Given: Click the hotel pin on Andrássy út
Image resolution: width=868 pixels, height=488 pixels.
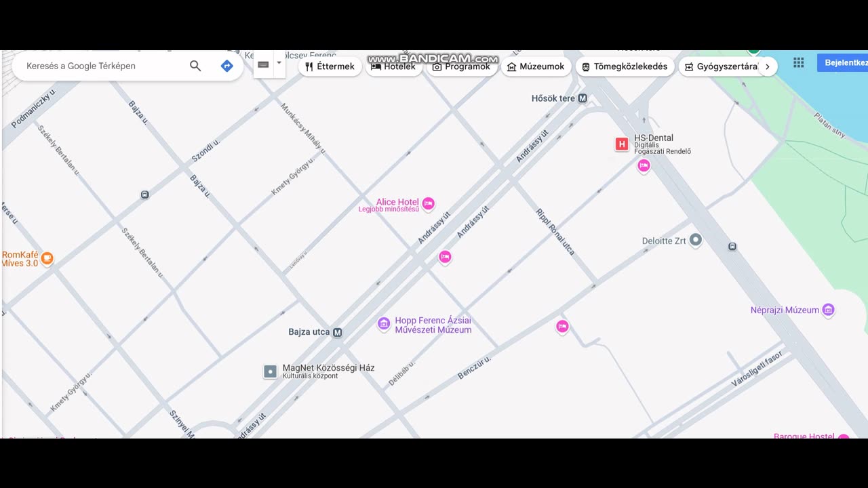Looking at the screenshot, I should pos(445,257).
